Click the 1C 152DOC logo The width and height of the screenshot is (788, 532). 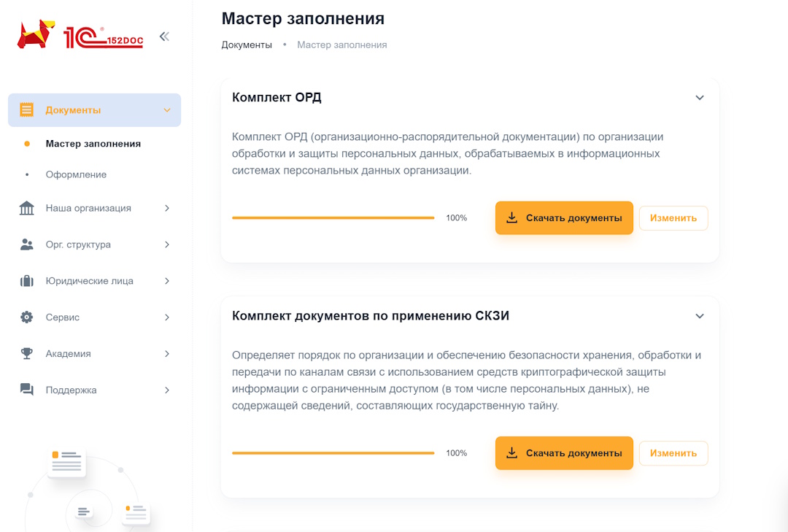(x=80, y=36)
